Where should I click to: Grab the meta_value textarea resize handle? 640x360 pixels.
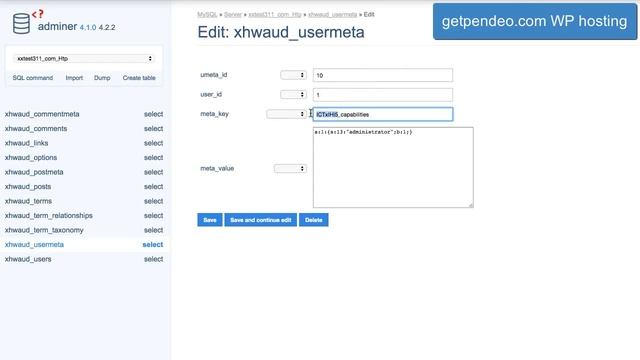coord(471,205)
